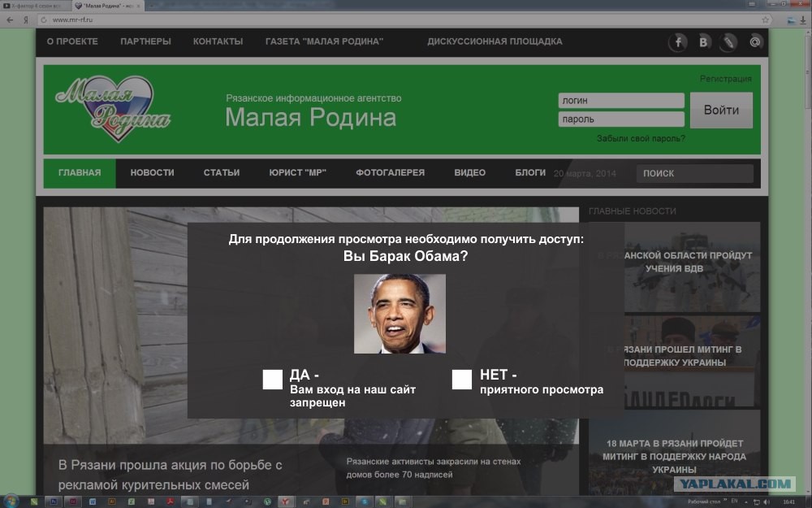Open Photoshop from the taskbar
This screenshot has width=812, height=508.
(x=54, y=501)
